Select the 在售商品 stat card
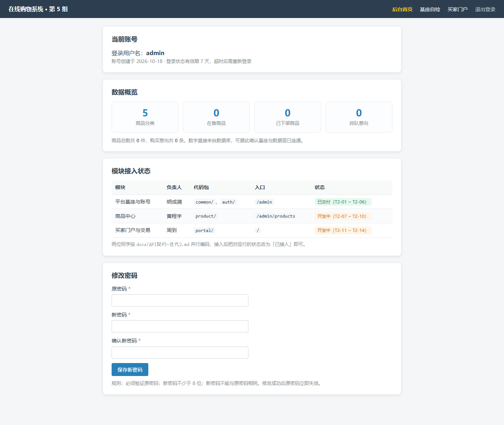 216,117
